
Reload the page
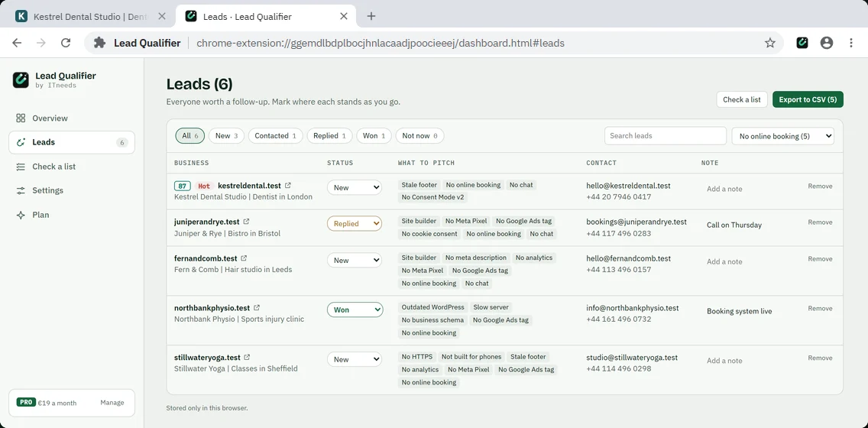click(x=65, y=43)
